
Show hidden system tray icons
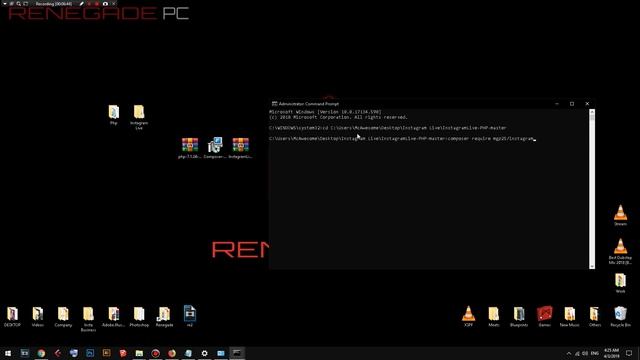[569, 353]
